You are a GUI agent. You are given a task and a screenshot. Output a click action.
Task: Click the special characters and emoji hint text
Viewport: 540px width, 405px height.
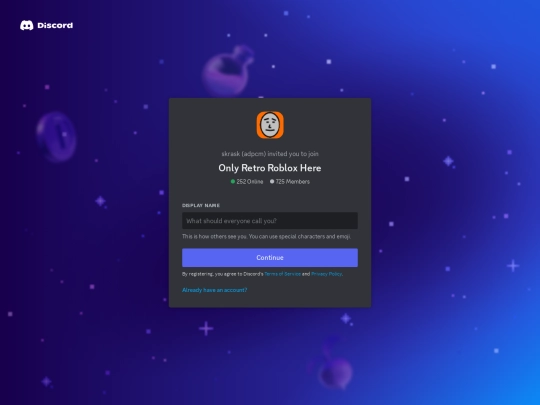(266, 237)
